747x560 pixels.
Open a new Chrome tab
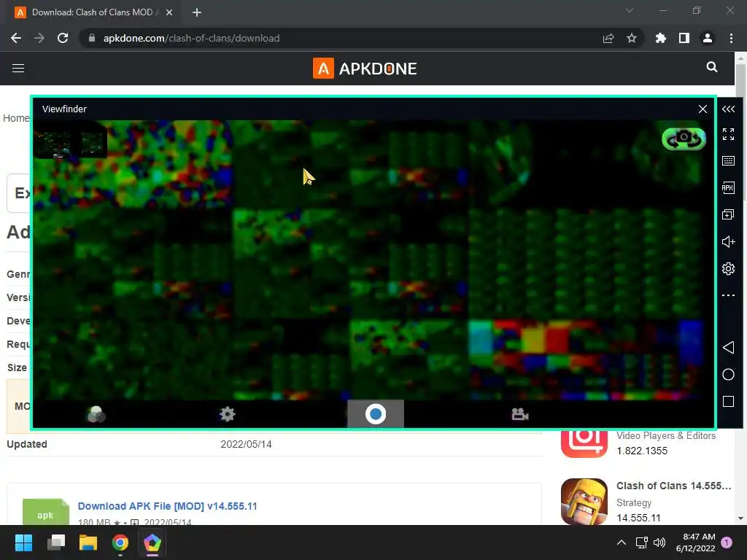click(197, 12)
